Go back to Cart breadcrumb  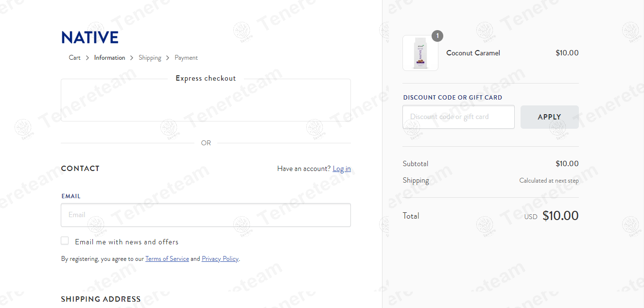(75, 58)
